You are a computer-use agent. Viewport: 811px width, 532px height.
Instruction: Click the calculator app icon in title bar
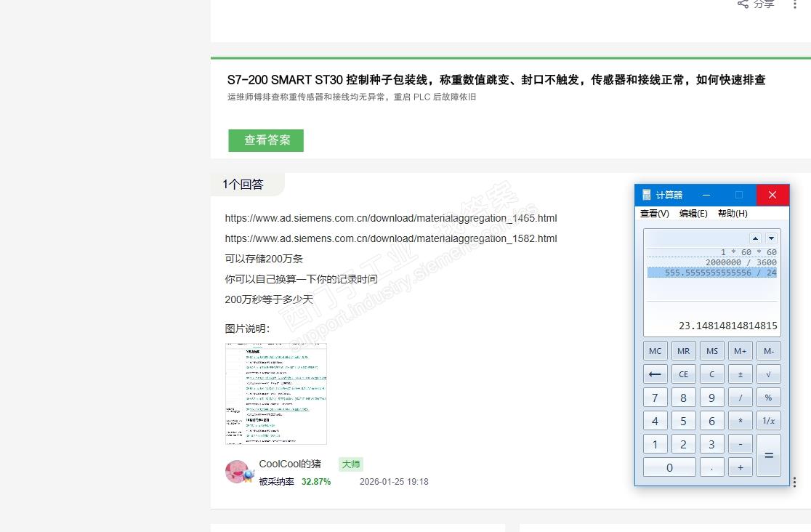(x=647, y=195)
